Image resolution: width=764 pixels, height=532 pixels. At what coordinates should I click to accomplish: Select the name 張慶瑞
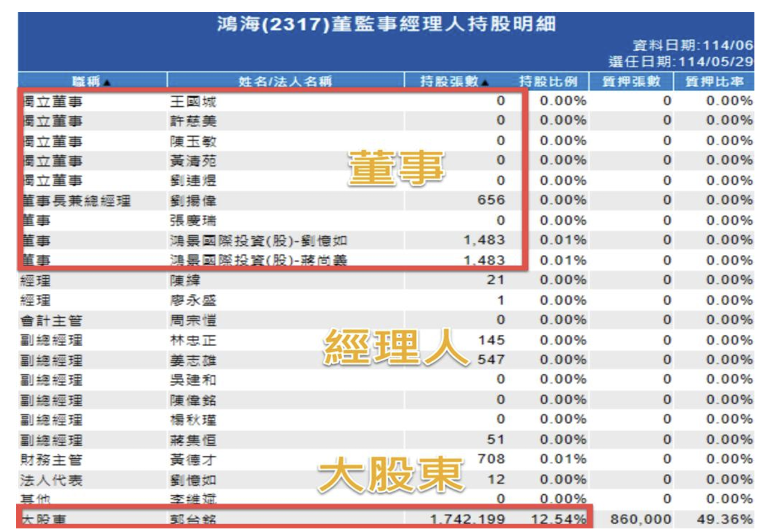(x=193, y=221)
